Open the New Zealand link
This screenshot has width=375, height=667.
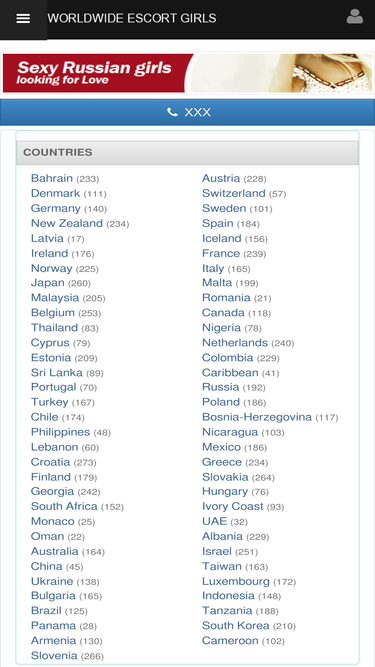(x=67, y=223)
